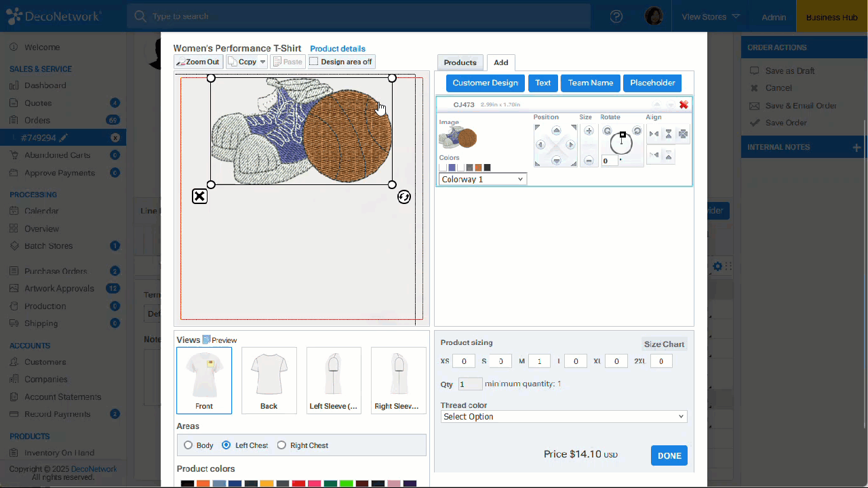
Task: Toggle Design area off checkbox
Action: point(314,62)
